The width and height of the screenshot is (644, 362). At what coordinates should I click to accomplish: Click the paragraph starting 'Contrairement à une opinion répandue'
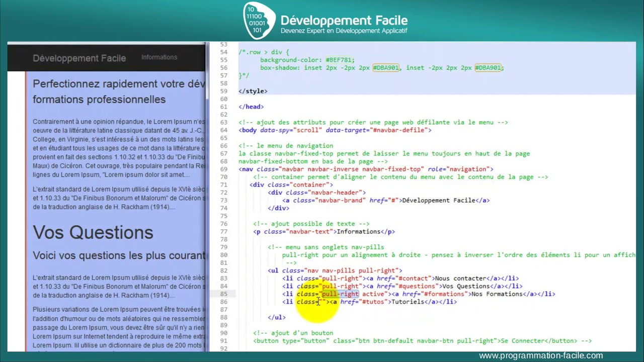coord(119,148)
